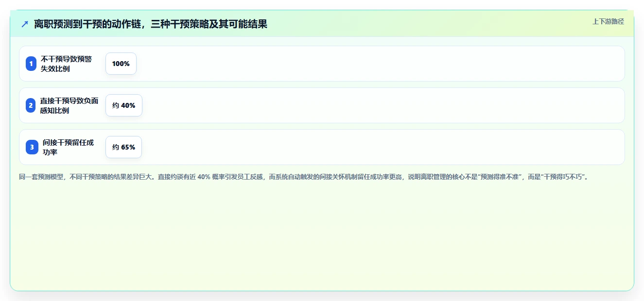Click the summary paragraph starting 同一套预测模型

click(x=304, y=177)
